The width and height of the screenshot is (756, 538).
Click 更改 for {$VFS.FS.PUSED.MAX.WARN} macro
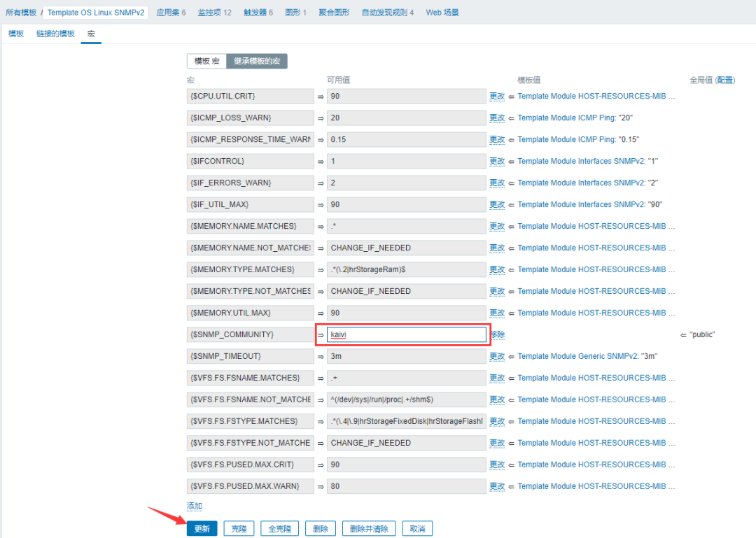tap(497, 486)
